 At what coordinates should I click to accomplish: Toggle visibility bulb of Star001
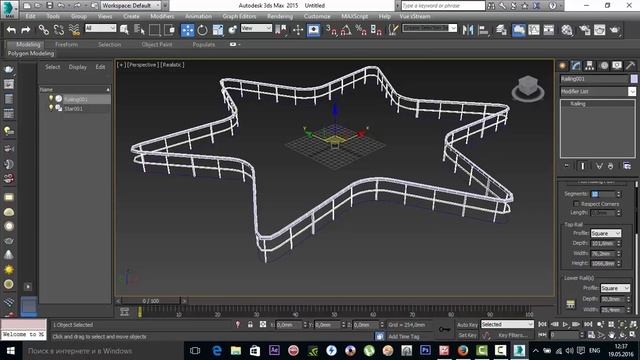(x=51, y=108)
